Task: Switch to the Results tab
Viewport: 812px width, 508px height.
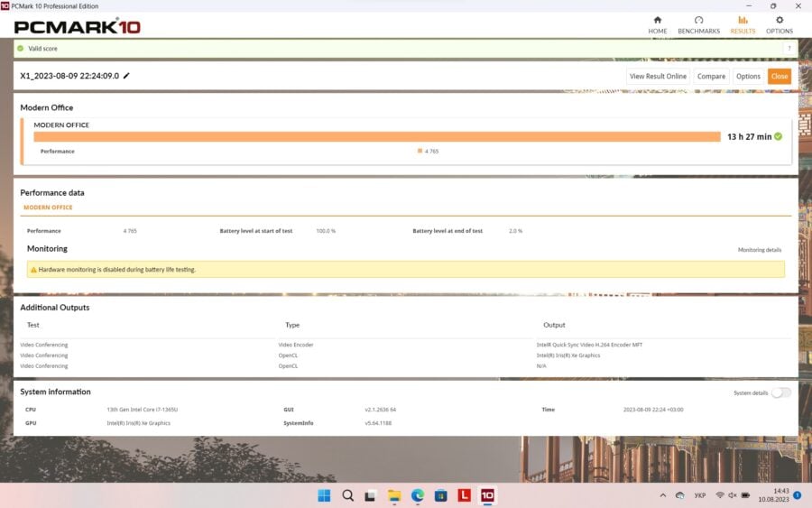Action: tap(743, 25)
